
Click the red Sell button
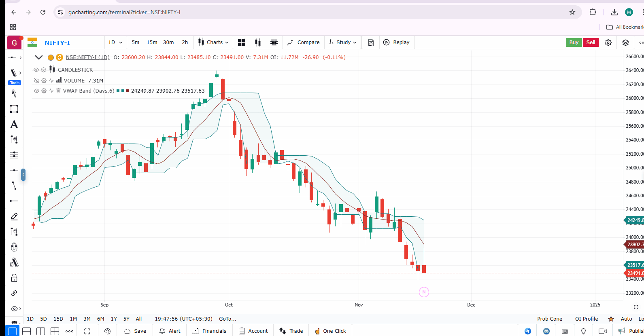pyautogui.click(x=591, y=42)
